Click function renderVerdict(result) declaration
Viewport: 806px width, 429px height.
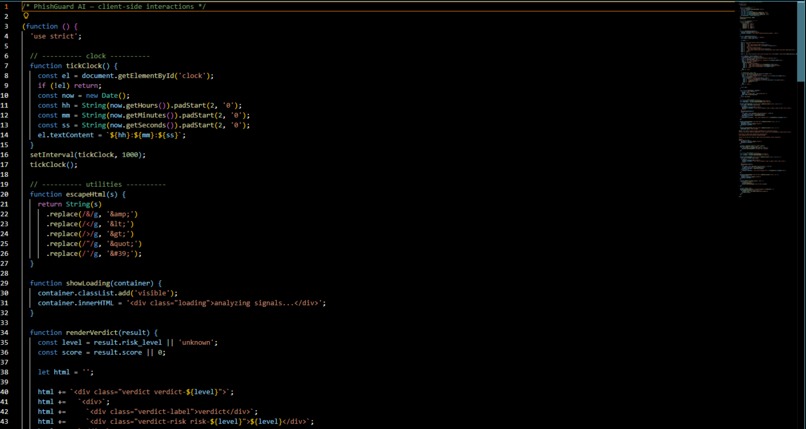94,332
